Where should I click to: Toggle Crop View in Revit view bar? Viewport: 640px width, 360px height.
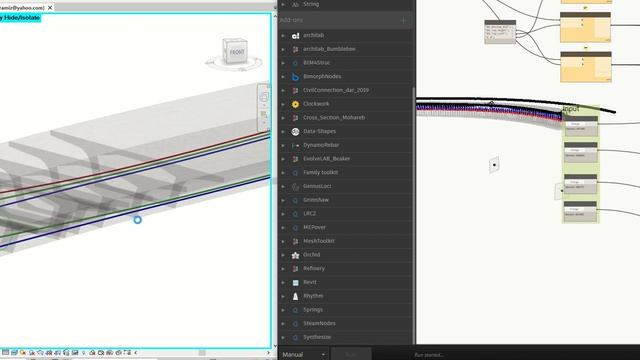[x=49, y=352]
